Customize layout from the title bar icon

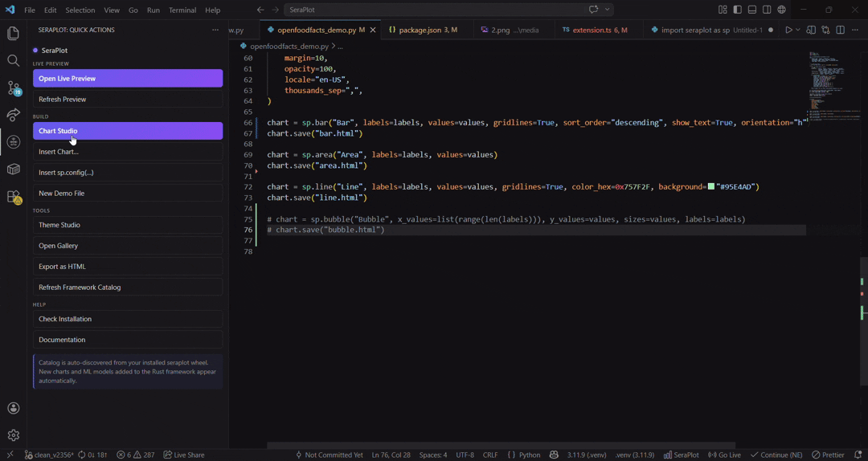(x=723, y=10)
